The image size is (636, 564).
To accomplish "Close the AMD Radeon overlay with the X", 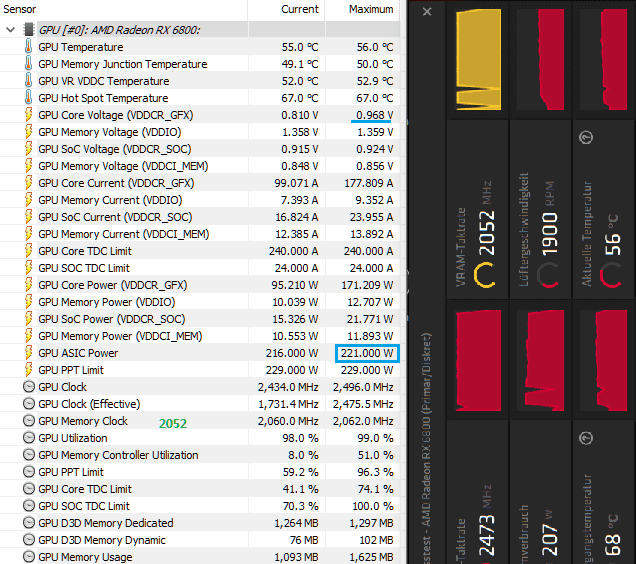I will [x=427, y=11].
